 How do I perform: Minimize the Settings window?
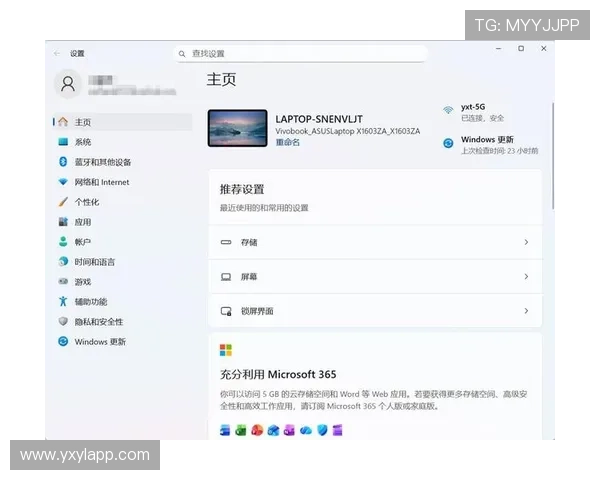click(x=498, y=49)
